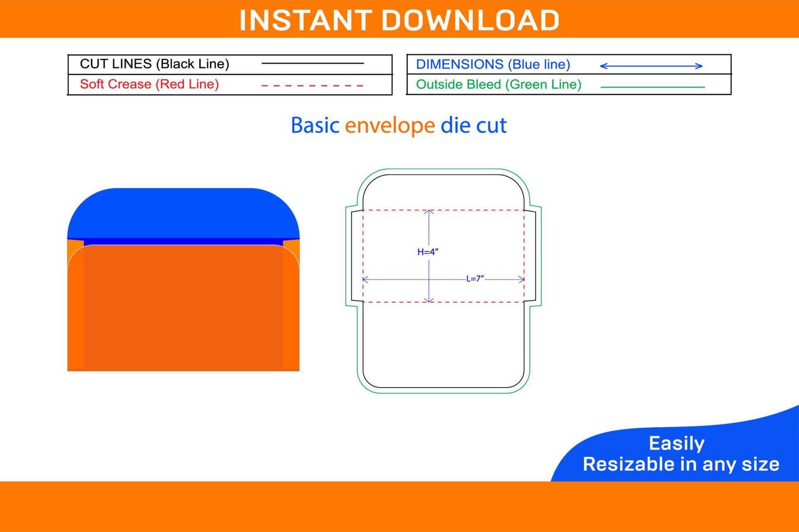Click the 'Outside Bleed (Green Line)' legend label
Image resolution: width=799 pixels, height=532 pixels.
[x=498, y=85]
